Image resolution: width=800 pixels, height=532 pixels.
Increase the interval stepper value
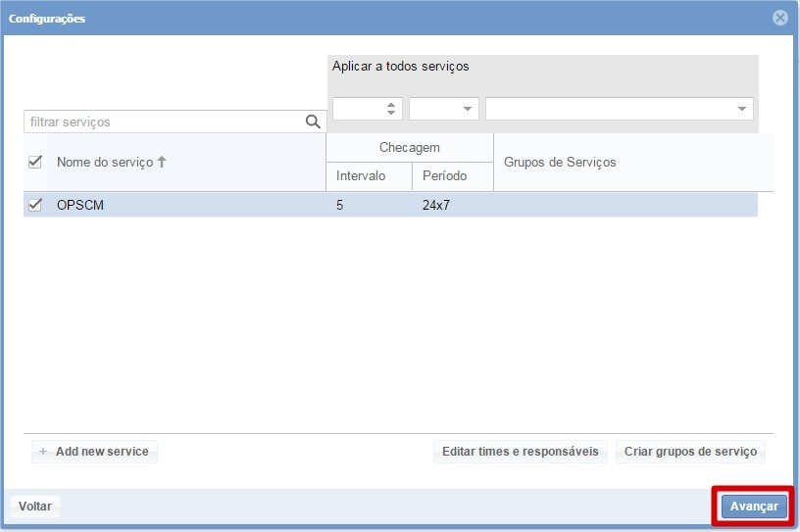click(x=392, y=105)
